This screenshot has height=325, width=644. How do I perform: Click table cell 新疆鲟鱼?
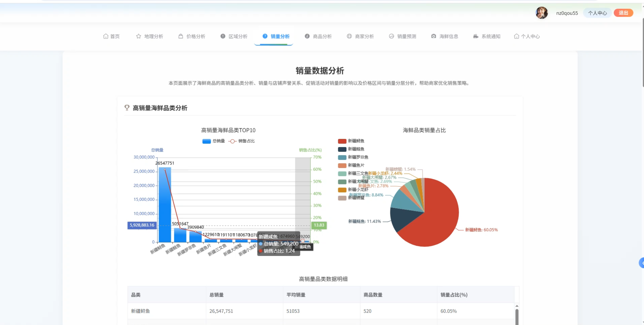tap(167, 311)
